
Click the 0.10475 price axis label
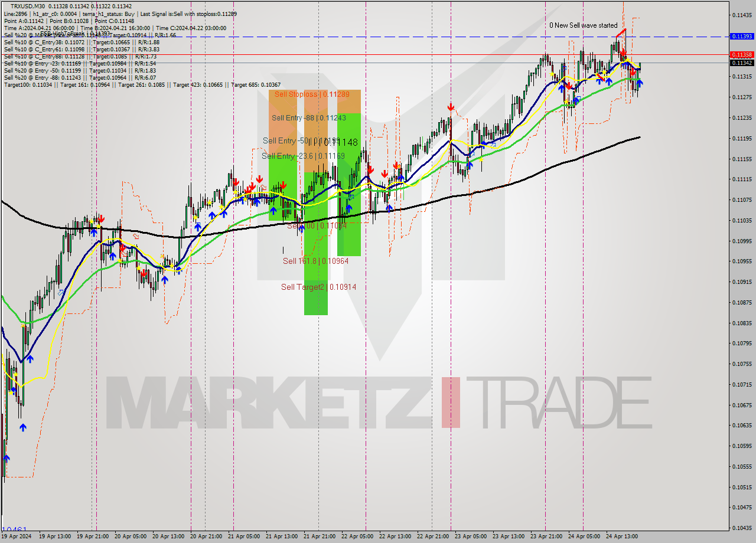tap(742, 507)
